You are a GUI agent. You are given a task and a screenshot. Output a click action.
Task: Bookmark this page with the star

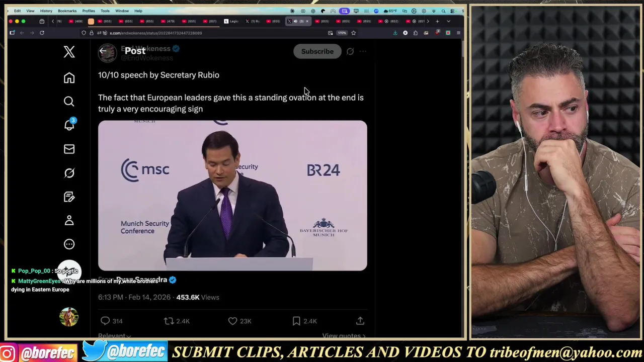pyautogui.click(x=353, y=33)
